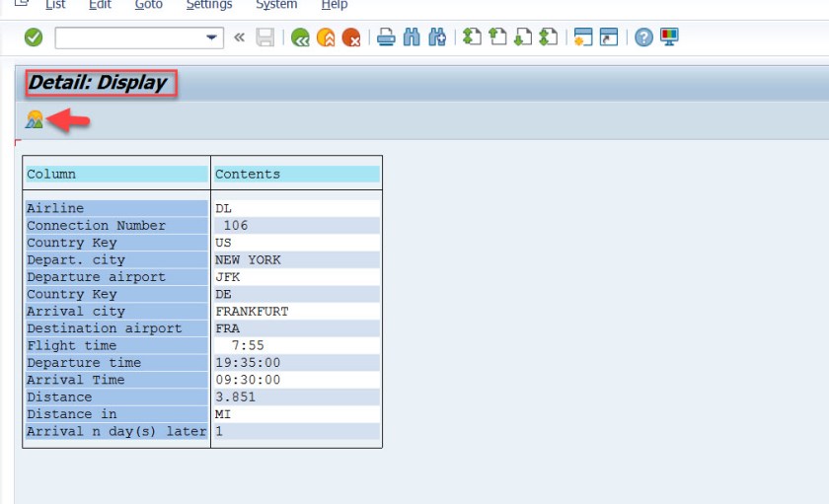
Task: Open the Goto menu
Action: pos(149,5)
